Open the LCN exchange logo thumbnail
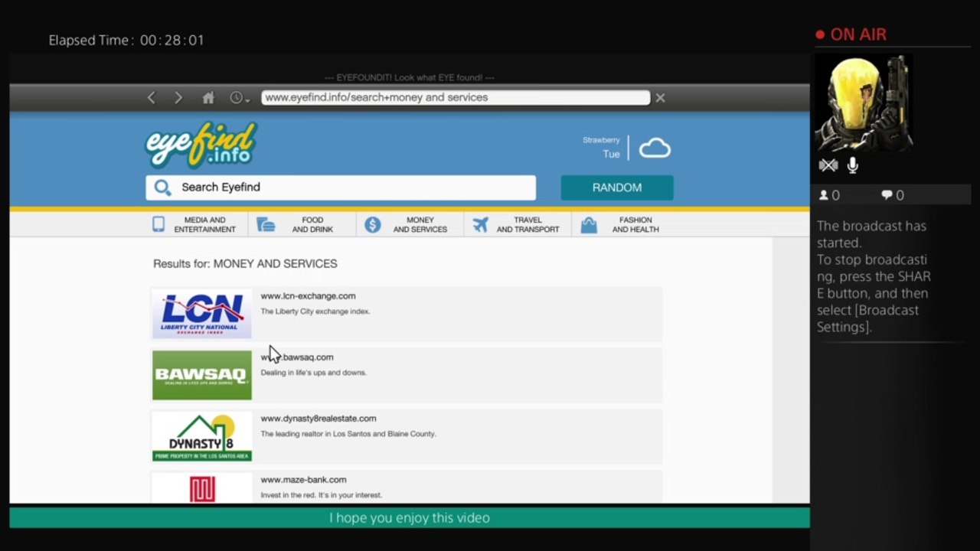980x551 pixels. [x=202, y=314]
